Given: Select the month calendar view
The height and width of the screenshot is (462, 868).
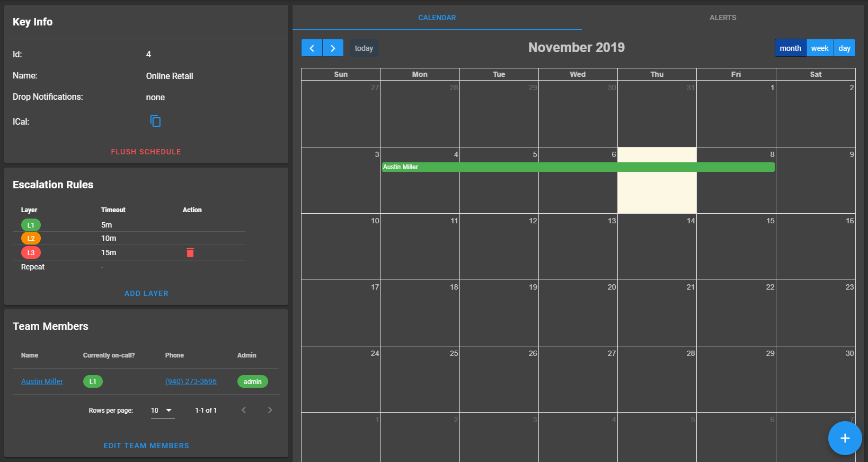Looking at the screenshot, I should point(791,48).
